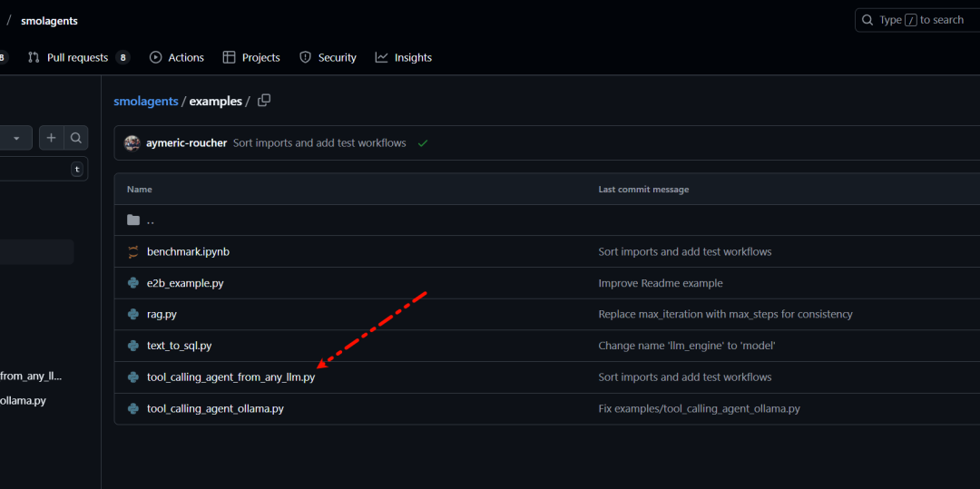Copy the examples path with copy icon

pyautogui.click(x=264, y=101)
